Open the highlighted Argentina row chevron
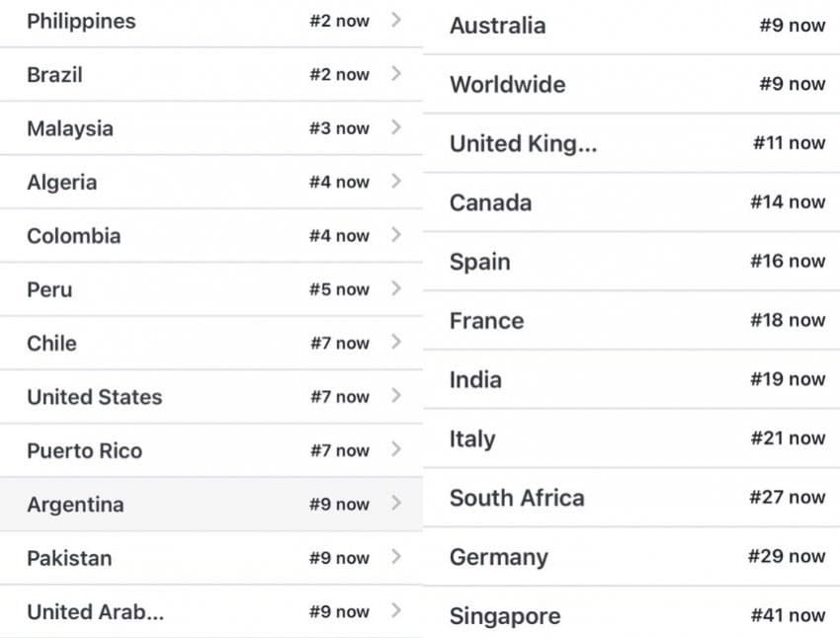This screenshot has width=840, height=638. [x=396, y=504]
